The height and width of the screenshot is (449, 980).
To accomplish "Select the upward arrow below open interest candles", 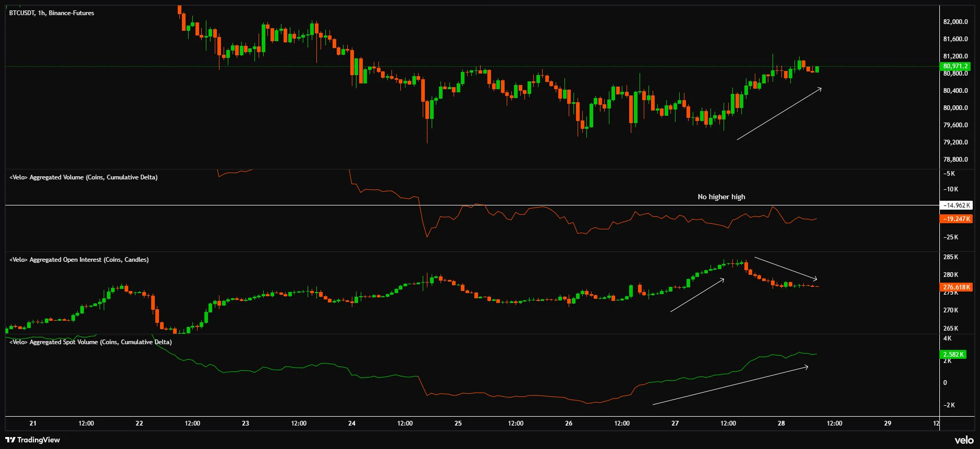I will pyautogui.click(x=697, y=295).
